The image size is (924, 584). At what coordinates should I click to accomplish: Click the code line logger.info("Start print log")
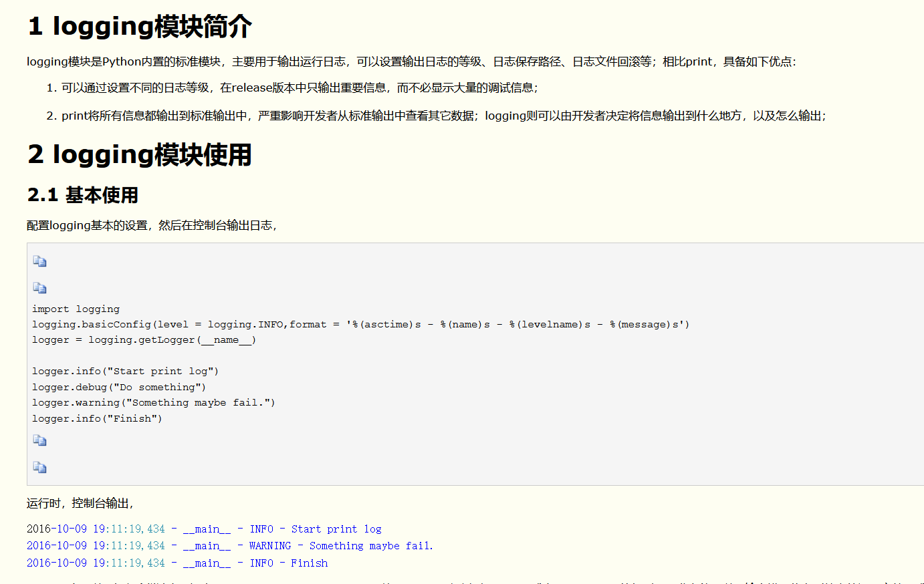[126, 371]
